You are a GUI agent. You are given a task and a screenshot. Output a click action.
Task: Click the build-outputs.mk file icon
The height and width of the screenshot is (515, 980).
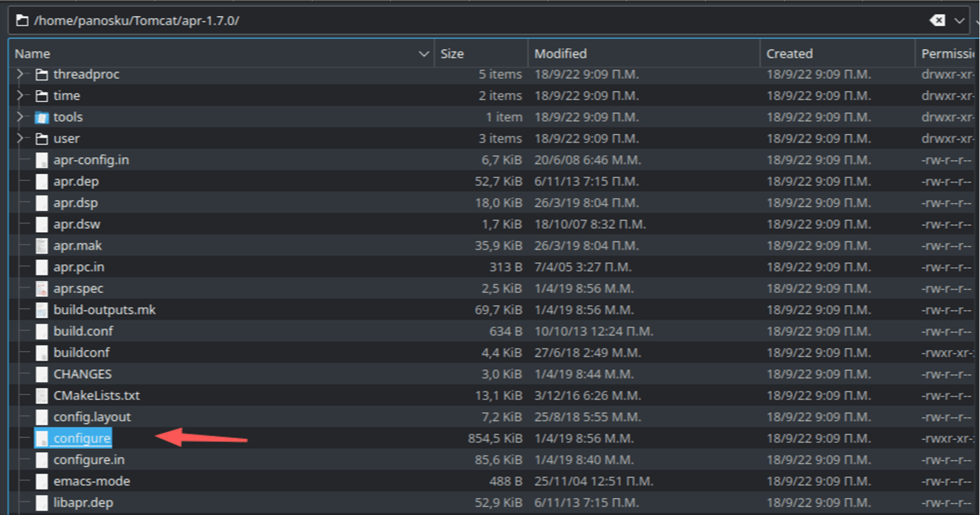[x=41, y=310]
